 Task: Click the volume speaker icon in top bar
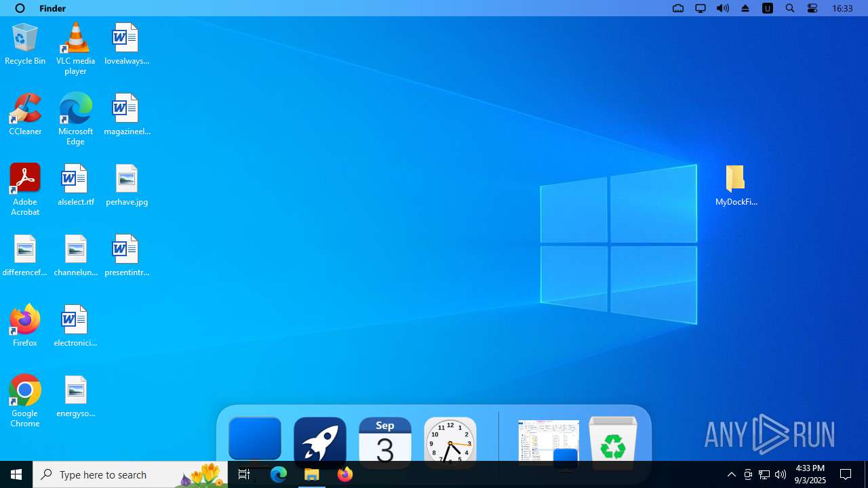coord(723,8)
